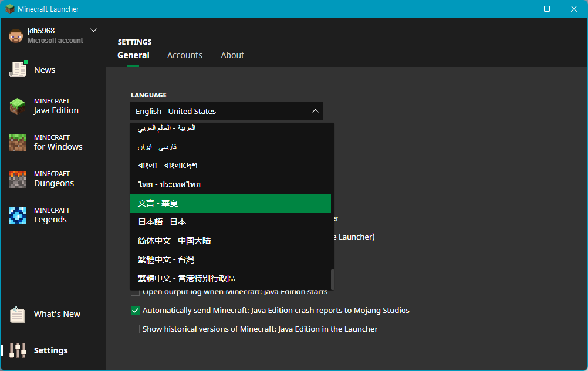Uncheck automatically send crash reports option
The image size is (588, 371).
[x=136, y=311]
